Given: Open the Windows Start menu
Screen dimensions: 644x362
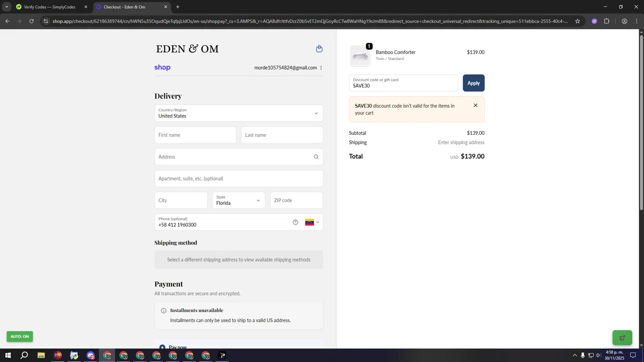Looking at the screenshot, I should click(8, 355).
